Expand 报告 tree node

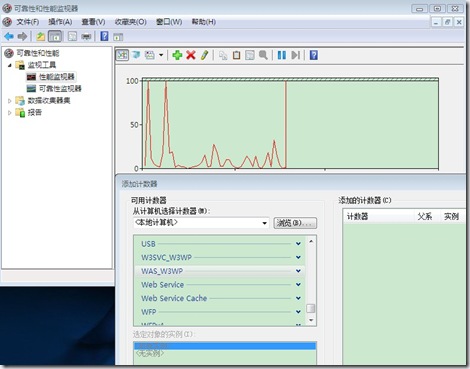point(10,113)
